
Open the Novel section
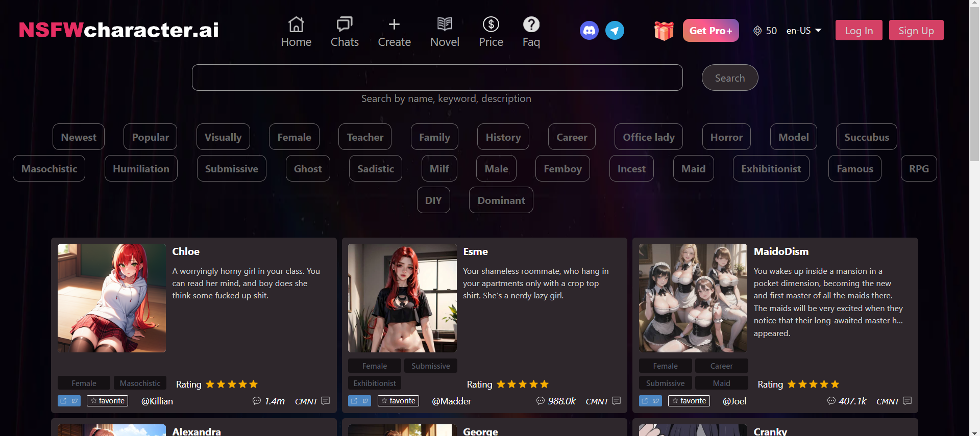click(445, 32)
